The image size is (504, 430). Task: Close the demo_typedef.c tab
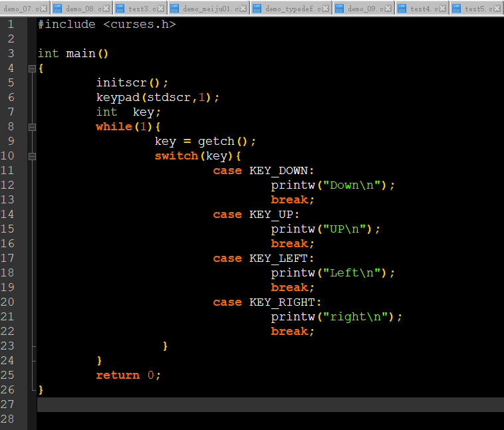(x=326, y=9)
